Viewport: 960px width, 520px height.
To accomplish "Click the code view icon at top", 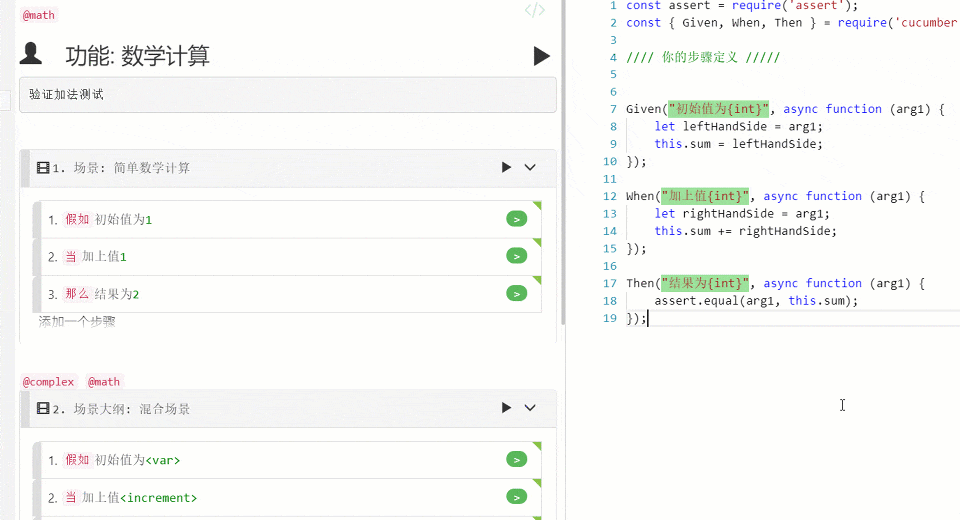I will (x=535, y=10).
